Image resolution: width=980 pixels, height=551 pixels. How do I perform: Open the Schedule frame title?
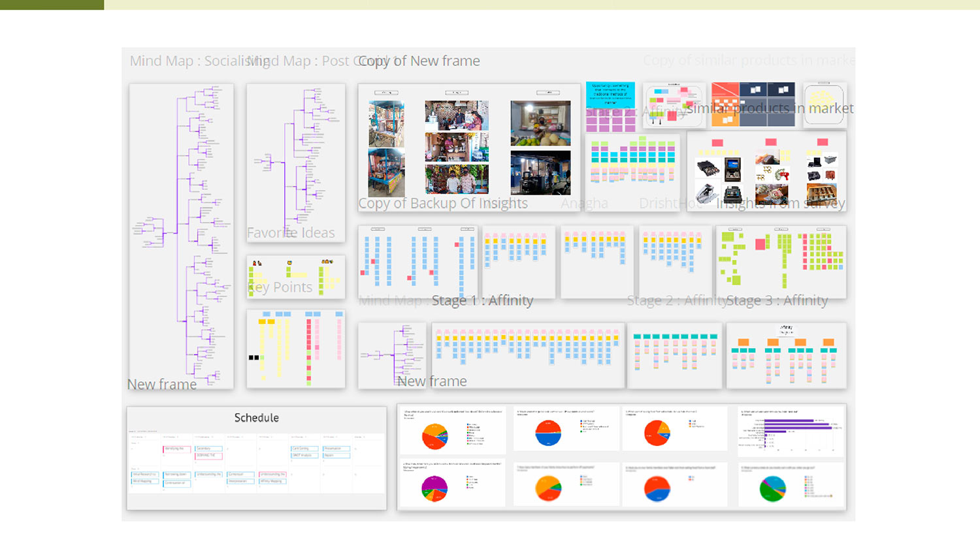tap(256, 418)
